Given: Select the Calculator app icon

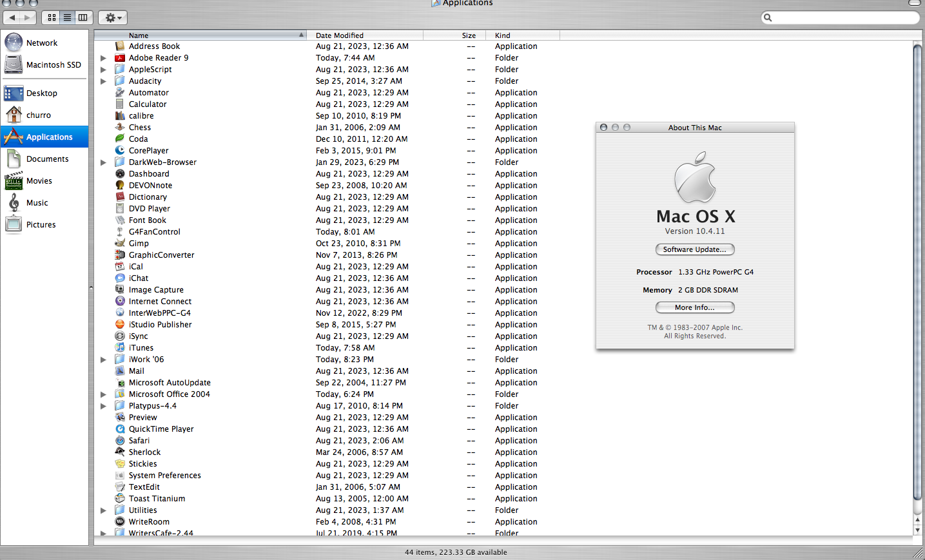Looking at the screenshot, I should [x=120, y=104].
